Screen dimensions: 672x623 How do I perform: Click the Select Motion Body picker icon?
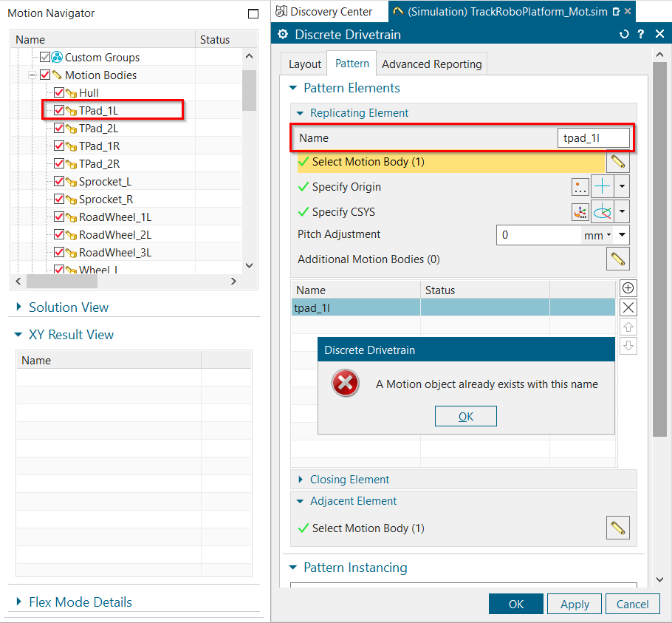(617, 162)
